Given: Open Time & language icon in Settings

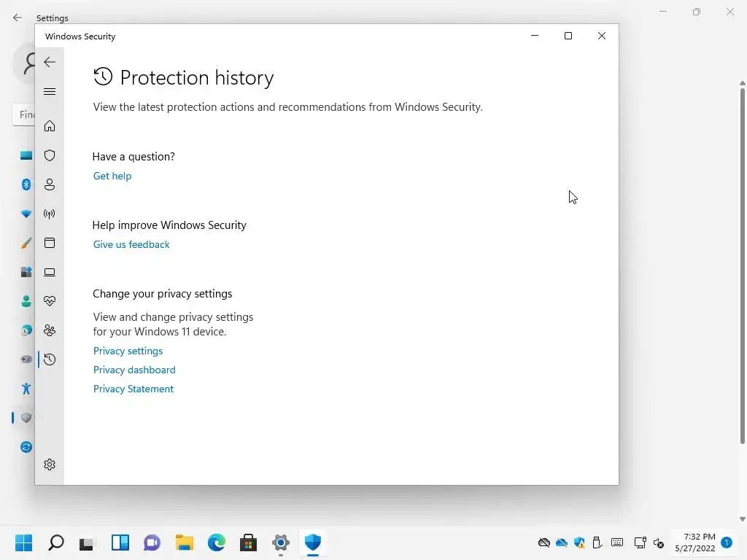Looking at the screenshot, I should pyautogui.click(x=26, y=330).
